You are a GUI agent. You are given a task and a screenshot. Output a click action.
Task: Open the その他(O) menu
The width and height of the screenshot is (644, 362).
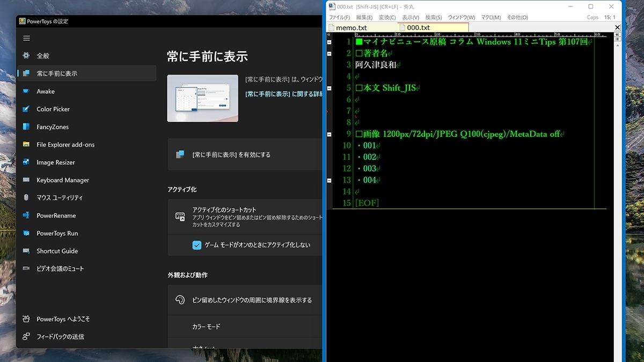[x=516, y=18]
